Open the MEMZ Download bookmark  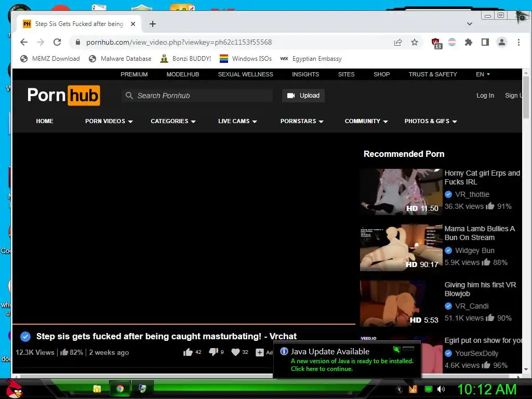tap(50, 59)
